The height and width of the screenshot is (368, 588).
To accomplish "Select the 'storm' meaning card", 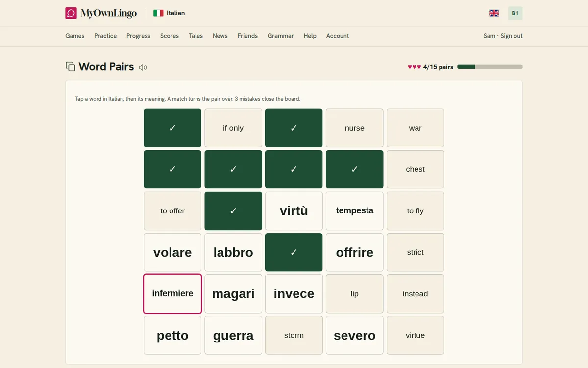I will pos(294,335).
